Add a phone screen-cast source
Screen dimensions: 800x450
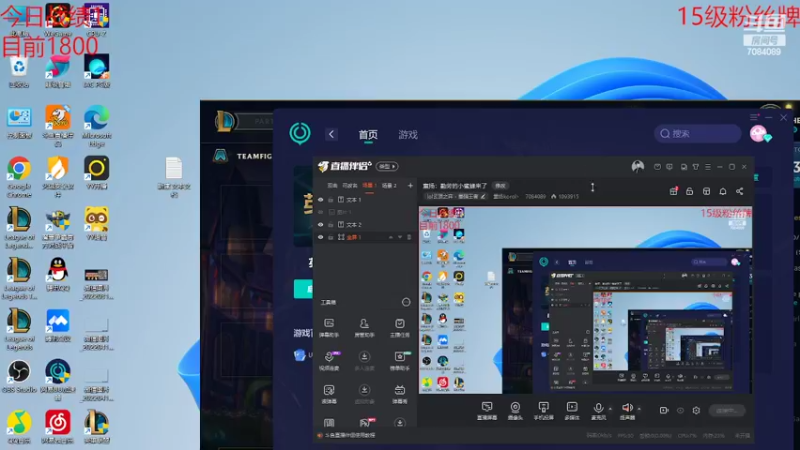pos(543,410)
